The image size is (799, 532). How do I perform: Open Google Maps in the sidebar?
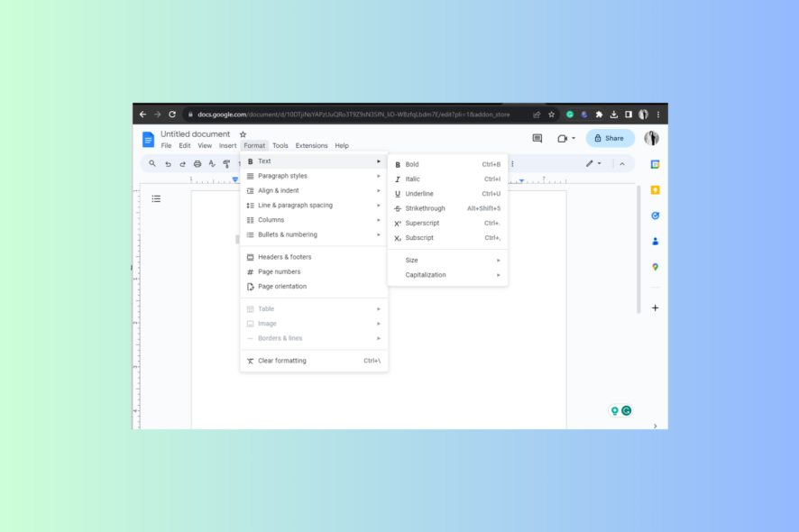click(655, 266)
